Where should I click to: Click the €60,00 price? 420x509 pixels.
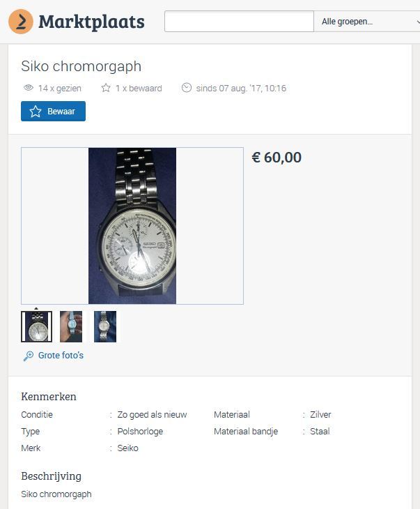click(x=277, y=158)
